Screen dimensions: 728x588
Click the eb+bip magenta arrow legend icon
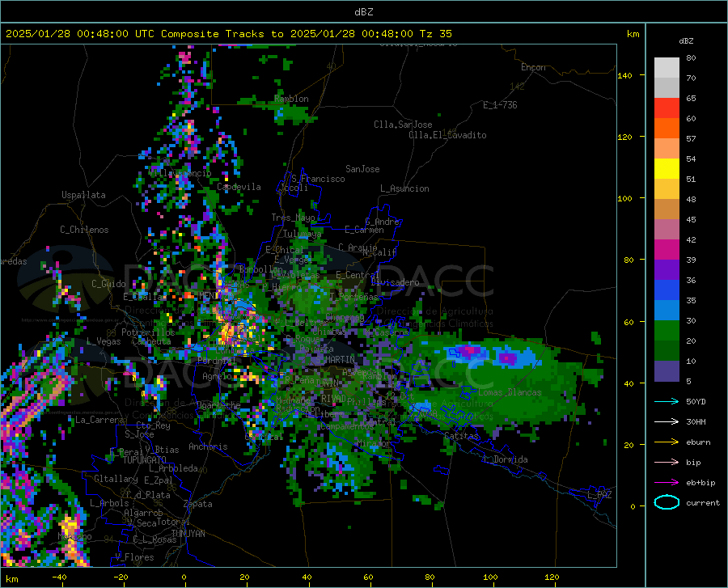click(667, 483)
